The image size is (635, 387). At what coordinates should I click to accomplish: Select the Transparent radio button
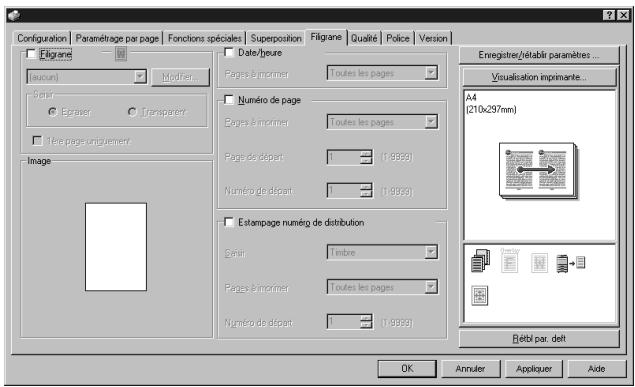(132, 112)
